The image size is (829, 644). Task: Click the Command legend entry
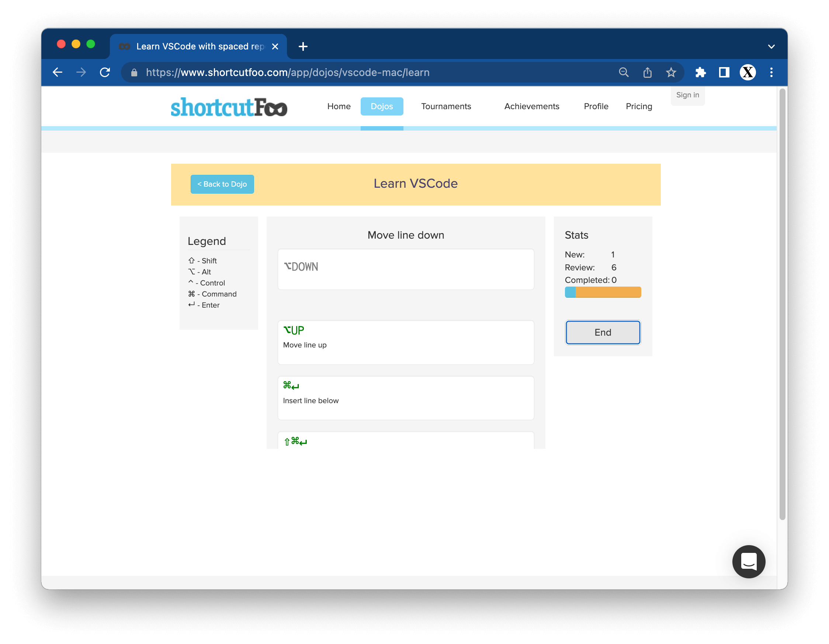tap(212, 294)
